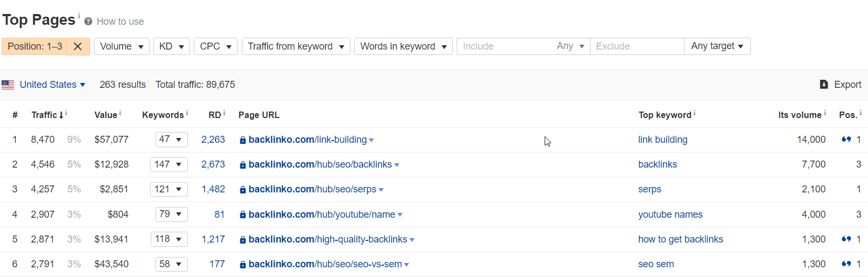
Task: Sort by the Keywords column header
Action: (x=163, y=115)
